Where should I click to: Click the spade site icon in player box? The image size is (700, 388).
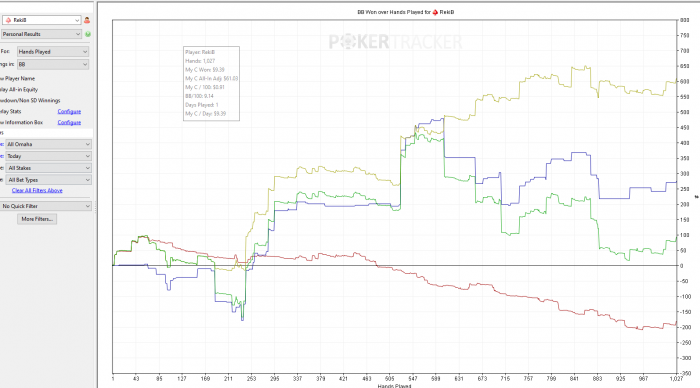pyautogui.click(x=8, y=20)
